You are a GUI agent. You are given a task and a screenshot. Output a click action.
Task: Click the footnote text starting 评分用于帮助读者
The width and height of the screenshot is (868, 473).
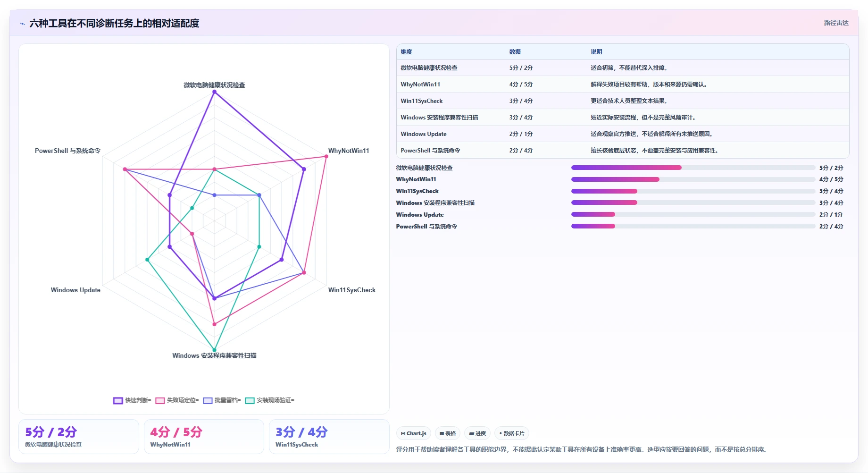tap(583, 449)
